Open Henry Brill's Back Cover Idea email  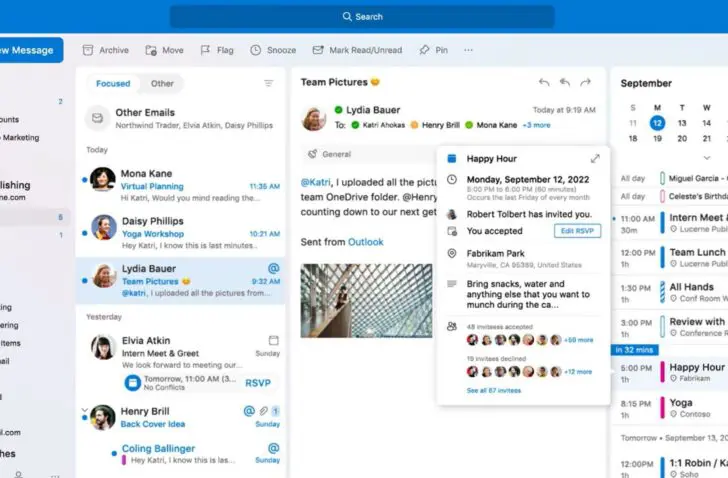pyautogui.click(x=180, y=417)
